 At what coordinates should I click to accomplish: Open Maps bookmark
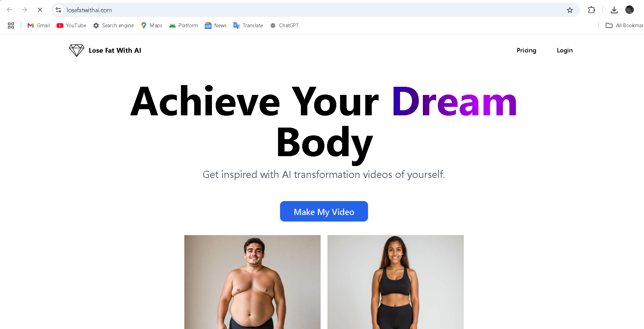pyautogui.click(x=152, y=26)
